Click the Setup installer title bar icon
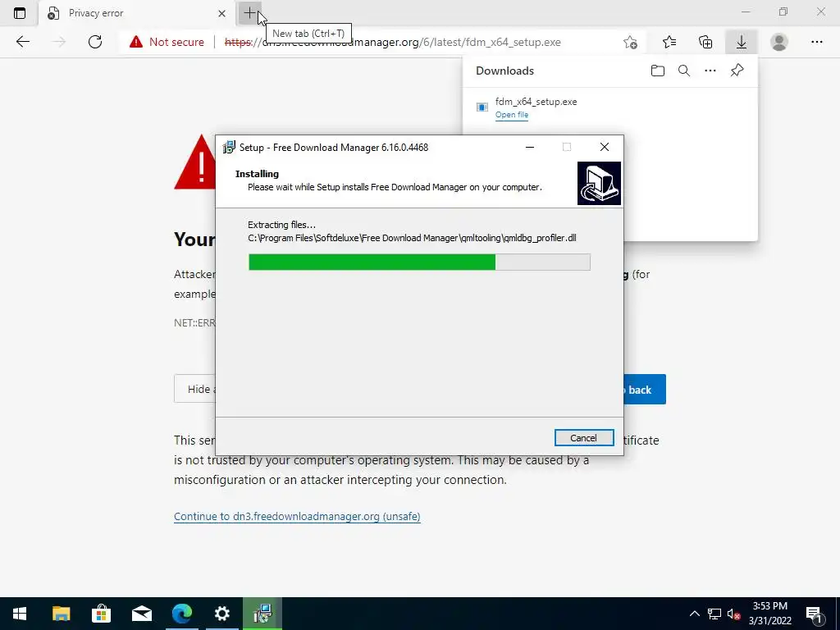The image size is (840, 630). click(x=229, y=148)
